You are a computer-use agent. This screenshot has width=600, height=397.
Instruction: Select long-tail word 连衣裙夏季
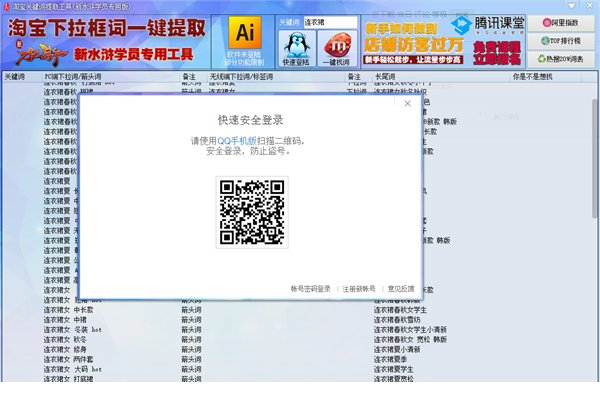390,359
